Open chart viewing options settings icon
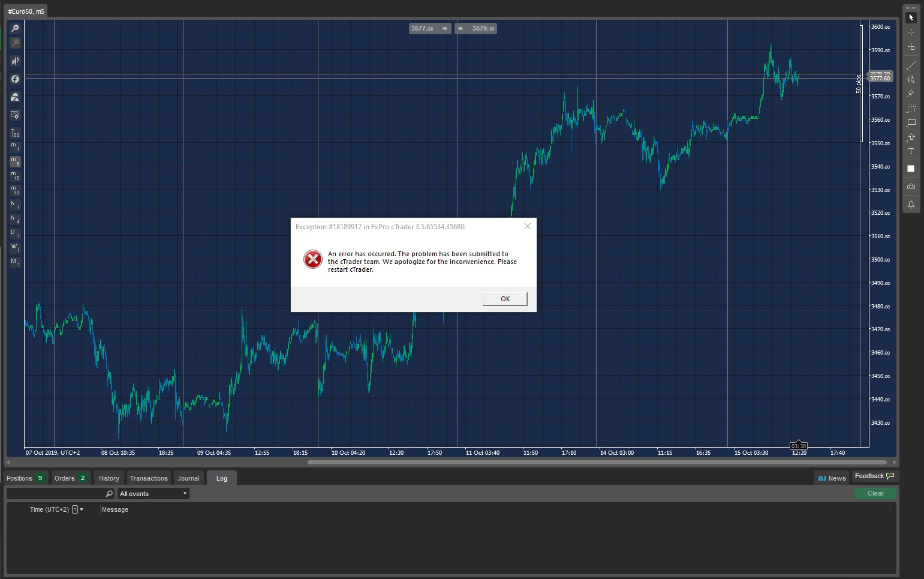The height and width of the screenshot is (579, 924). coord(15,115)
